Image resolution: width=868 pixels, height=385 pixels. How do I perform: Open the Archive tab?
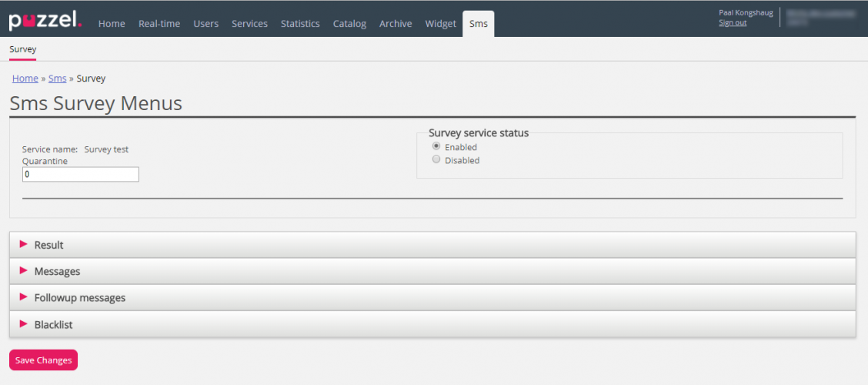click(396, 24)
